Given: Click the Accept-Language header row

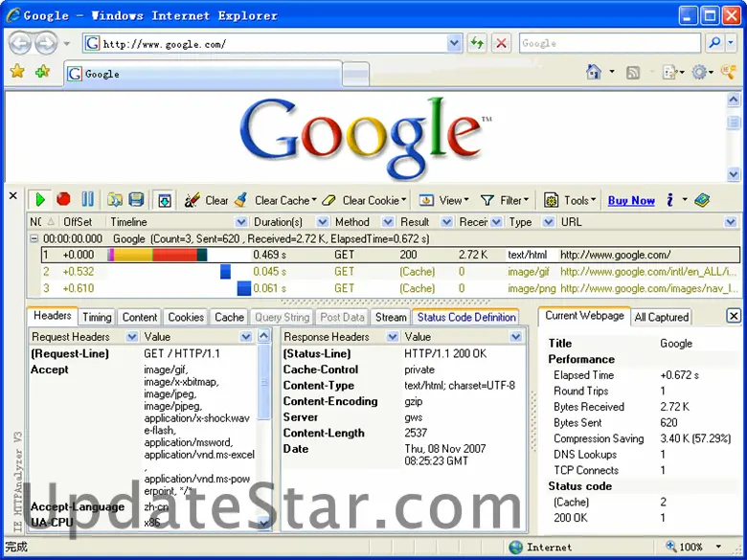Looking at the screenshot, I should click(x=143, y=506).
